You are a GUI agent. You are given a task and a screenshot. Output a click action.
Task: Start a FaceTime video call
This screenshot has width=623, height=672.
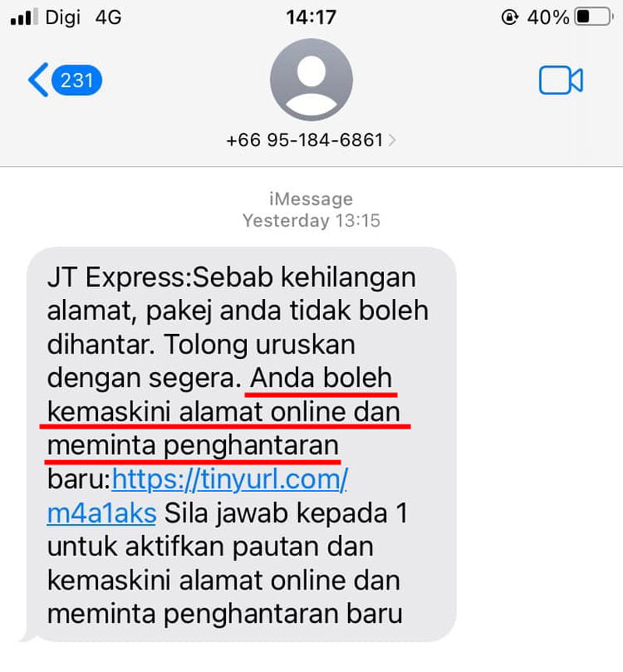coord(561,80)
